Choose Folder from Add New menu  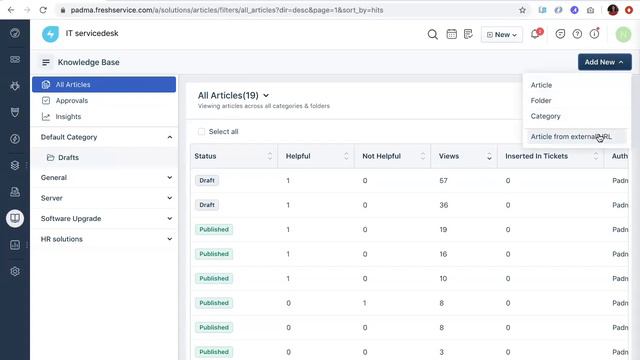click(541, 100)
